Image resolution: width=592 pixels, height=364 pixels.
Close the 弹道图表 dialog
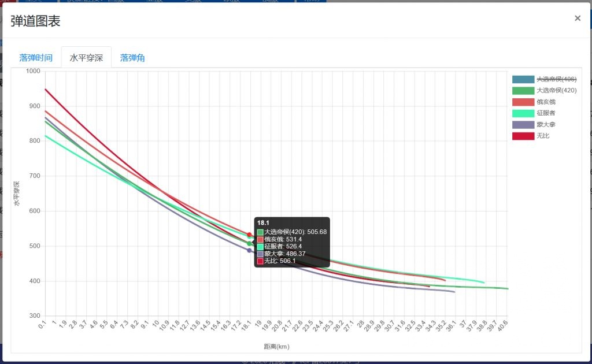(578, 18)
